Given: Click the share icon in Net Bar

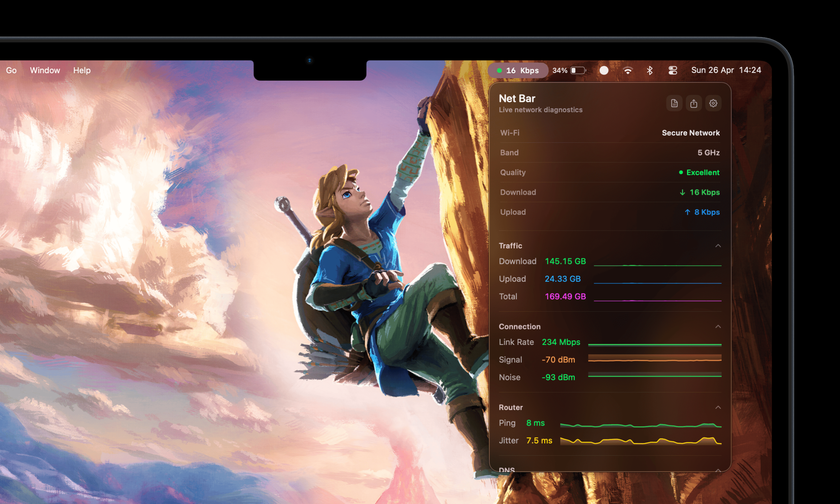Looking at the screenshot, I should [x=694, y=103].
